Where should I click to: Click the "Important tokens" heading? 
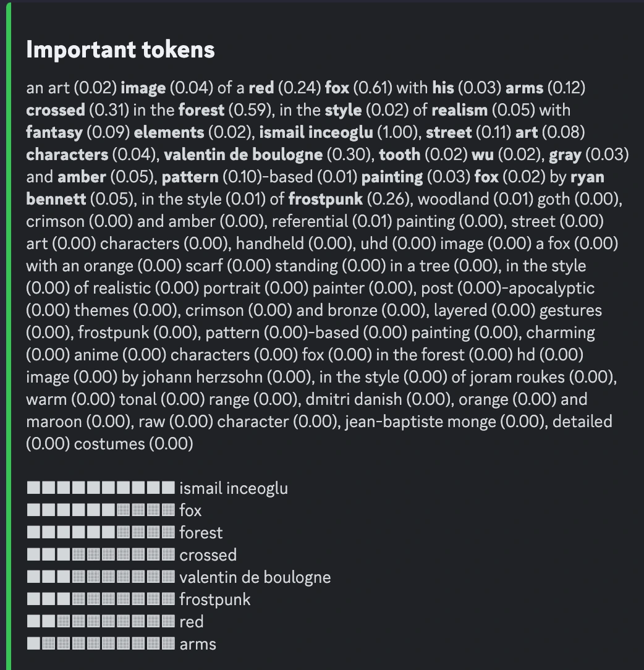point(121,50)
